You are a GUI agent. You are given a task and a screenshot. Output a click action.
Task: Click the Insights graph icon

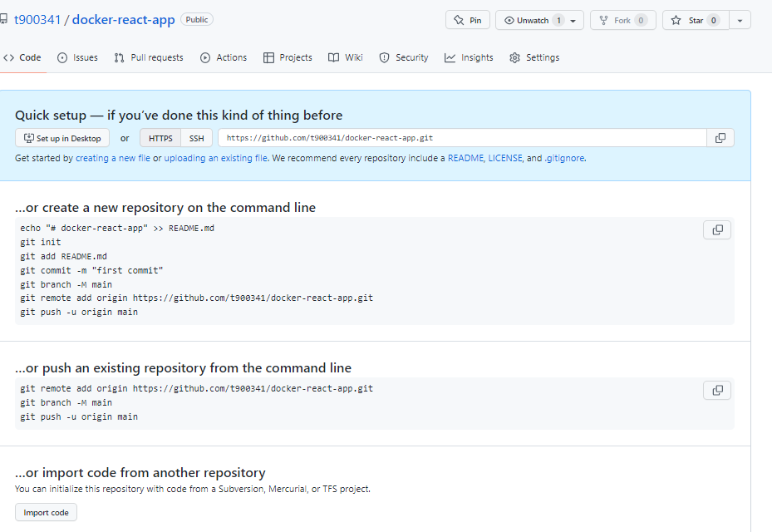tap(450, 57)
